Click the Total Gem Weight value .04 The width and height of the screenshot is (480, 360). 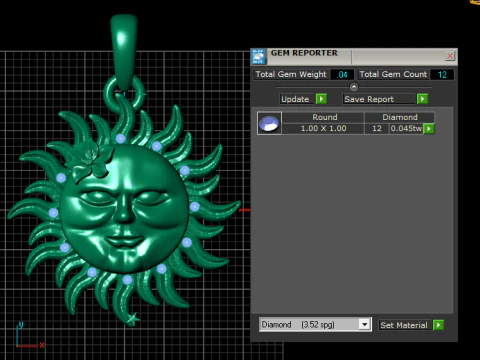click(x=342, y=75)
